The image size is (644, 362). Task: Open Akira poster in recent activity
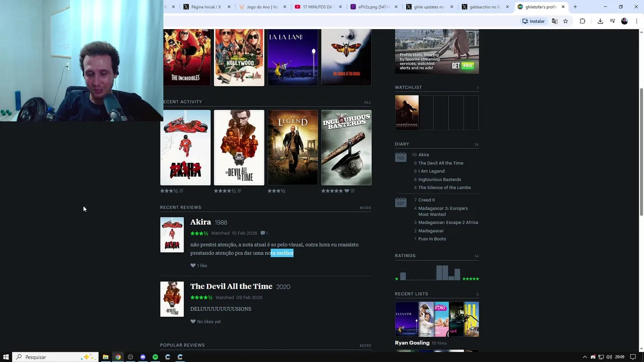[x=185, y=148]
